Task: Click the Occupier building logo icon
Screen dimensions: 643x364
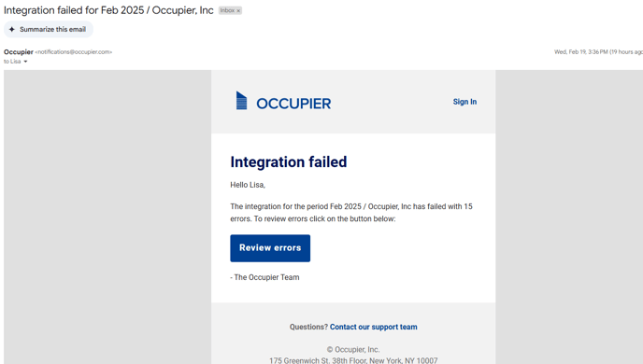Action: (241, 101)
